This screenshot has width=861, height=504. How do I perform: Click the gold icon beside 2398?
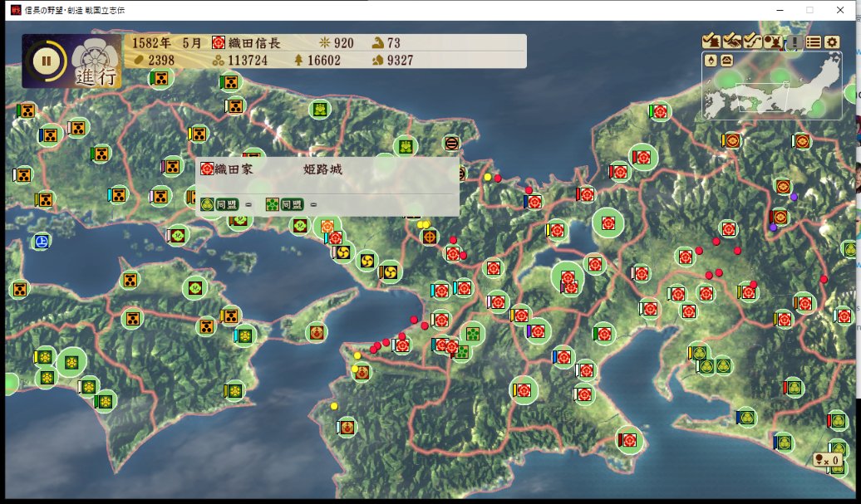point(138,60)
